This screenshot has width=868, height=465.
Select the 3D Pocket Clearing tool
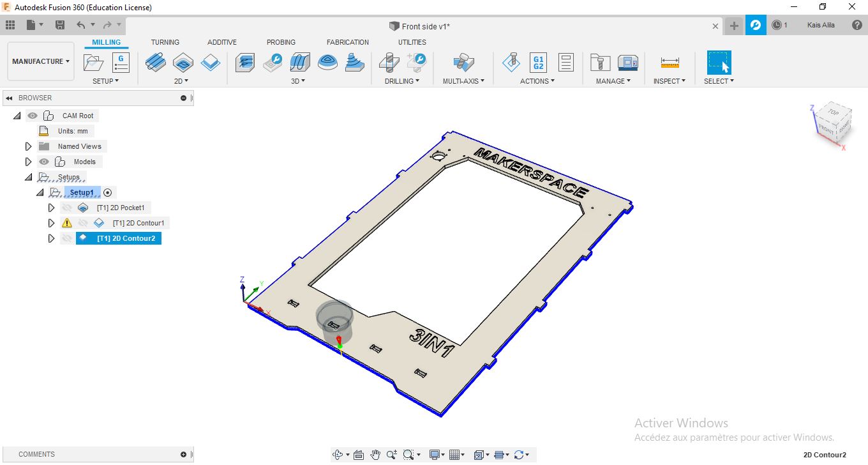coord(273,63)
